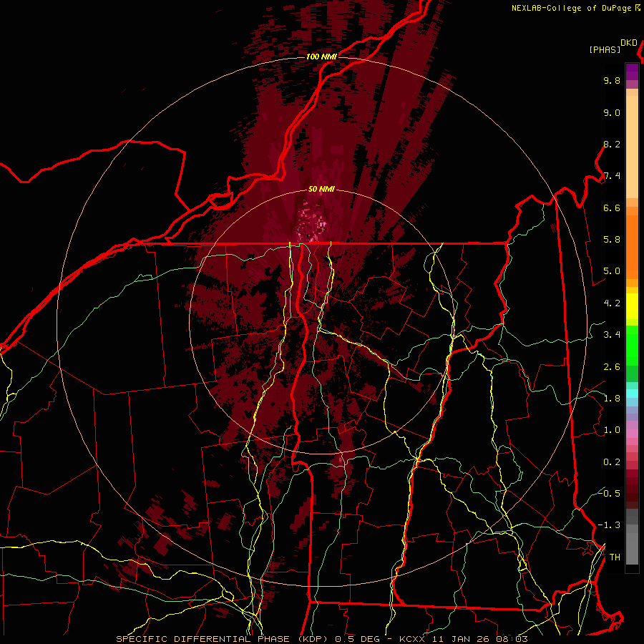Select the 5.0 value on color scale
Image resolution: width=644 pixels, height=644 pixels.
(x=612, y=271)
